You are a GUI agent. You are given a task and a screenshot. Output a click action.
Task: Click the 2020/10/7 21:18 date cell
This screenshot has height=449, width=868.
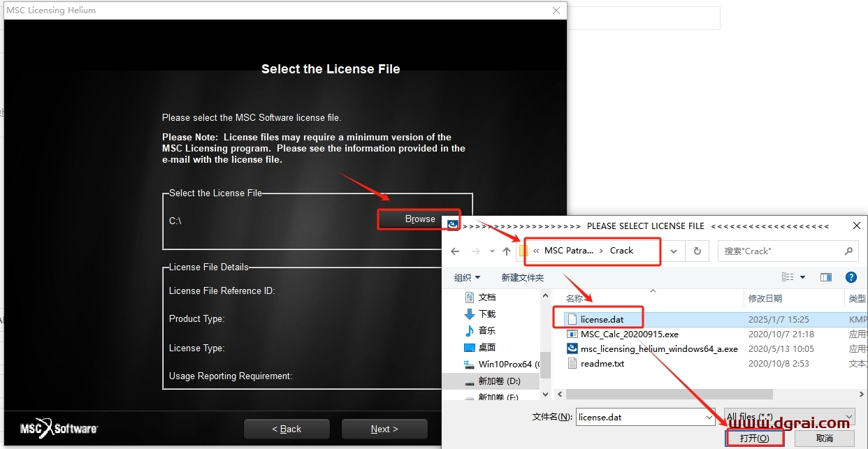(x=781, y=334)
